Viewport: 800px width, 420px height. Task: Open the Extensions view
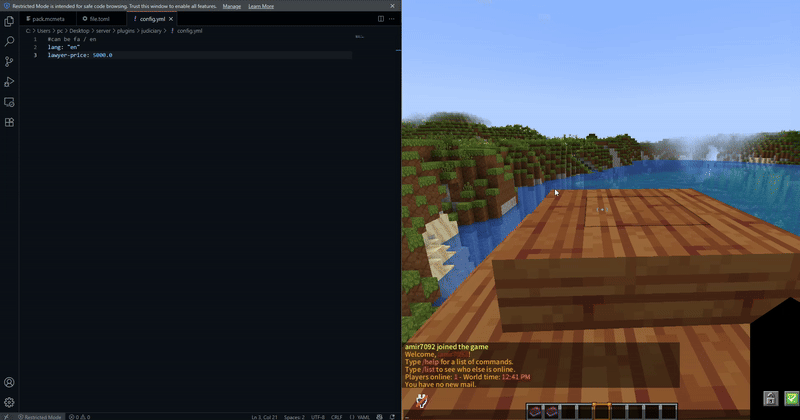point(9,122)
